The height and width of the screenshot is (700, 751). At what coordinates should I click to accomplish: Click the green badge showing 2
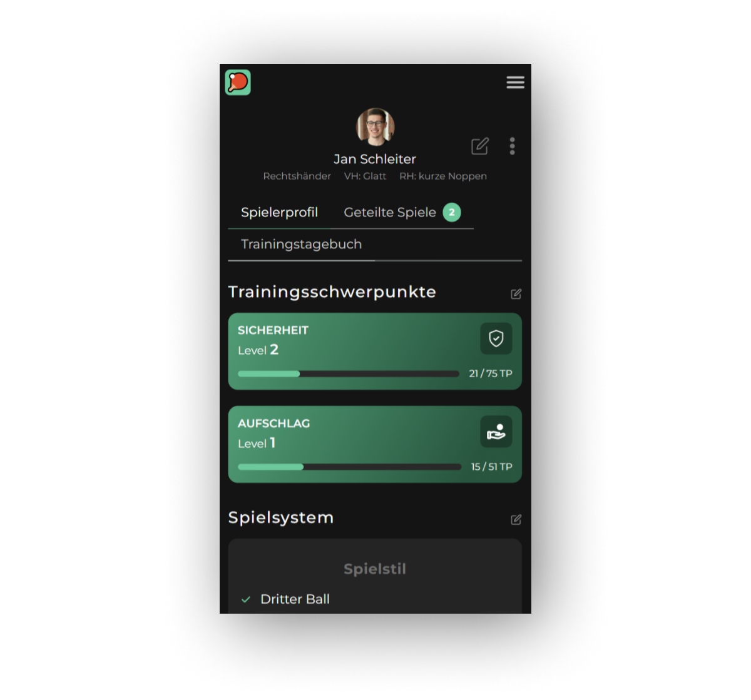click(x=452, y=213)
